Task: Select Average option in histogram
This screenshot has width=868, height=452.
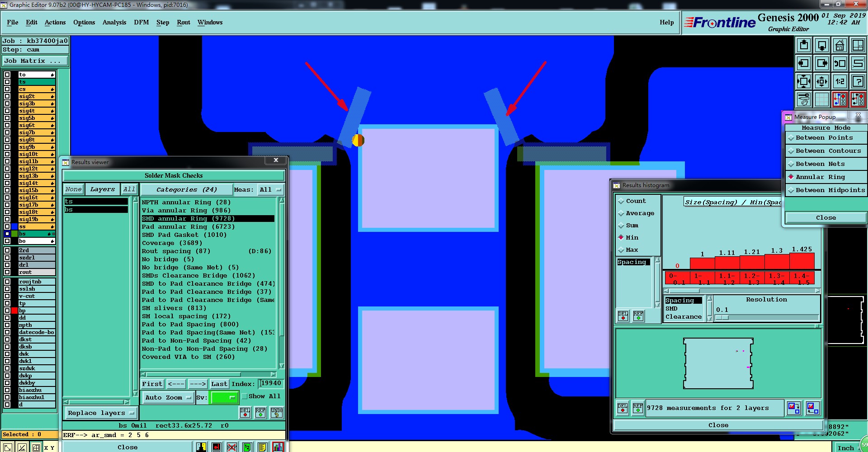Action: click(x=636, y=213)
